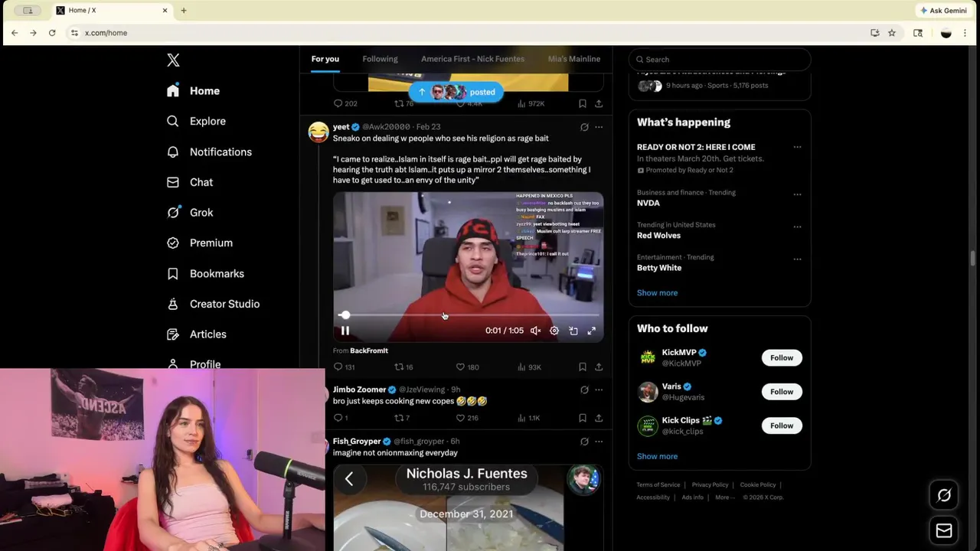Reply to Jimbo Zoomer's post
Screen dimensions: 980x551
click(x=341, y=418)
